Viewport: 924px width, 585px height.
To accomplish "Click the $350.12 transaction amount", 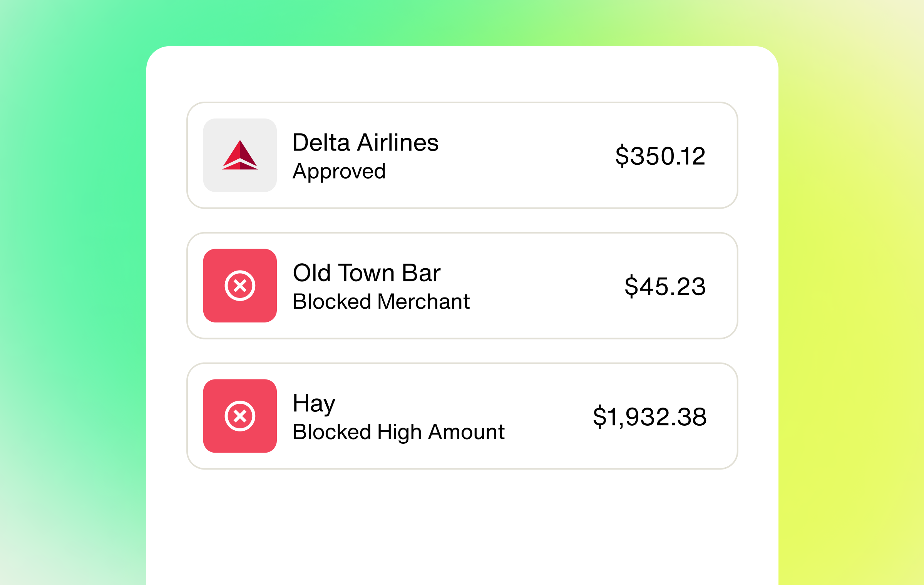I will [660, 156].
